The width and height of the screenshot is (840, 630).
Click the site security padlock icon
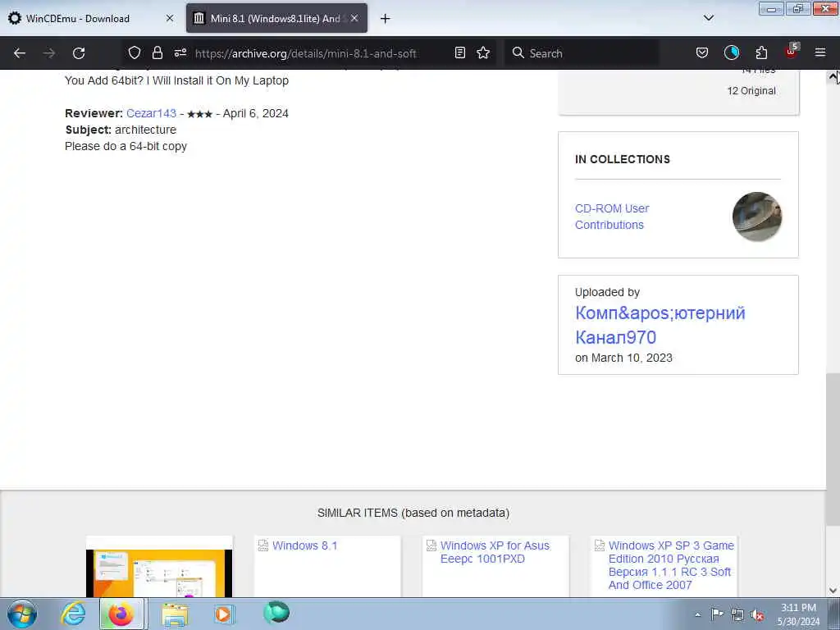coord(157,52)
